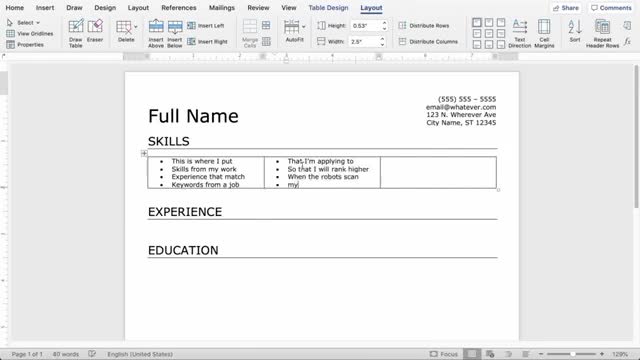Screen dimensions: 640x360
Task: Open table Properties
Action: (25, 44)
